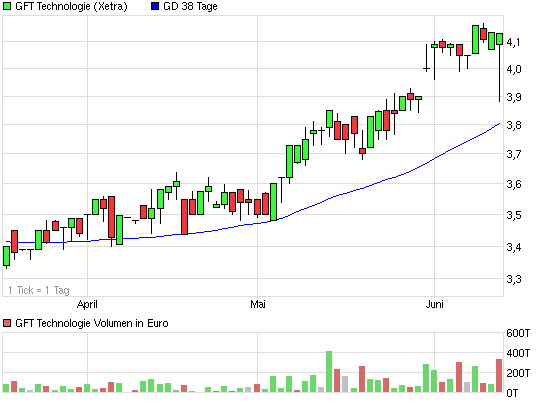Click the 'GFT Technologie Volumen in Euro' label
Viewport: 545px width, 401px height.
tap(92, 323)
